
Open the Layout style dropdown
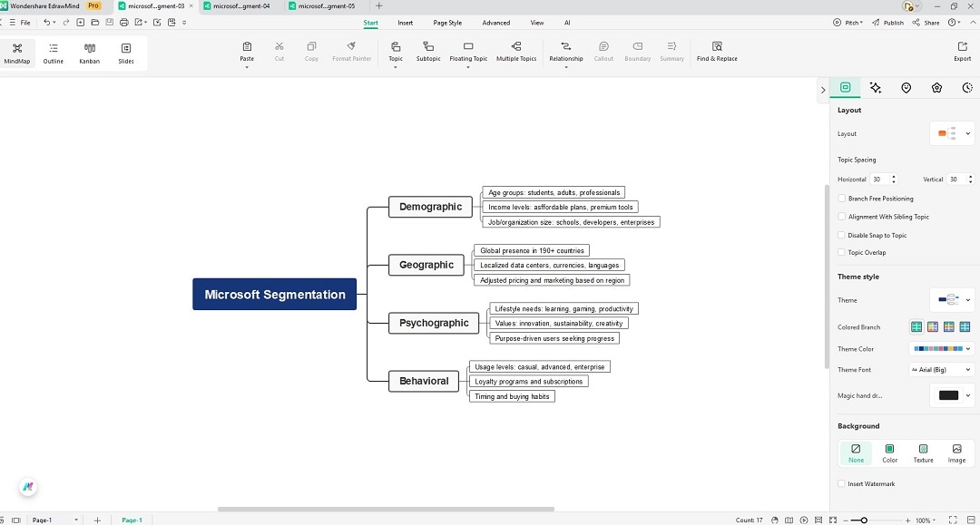[x=952, y=133]
